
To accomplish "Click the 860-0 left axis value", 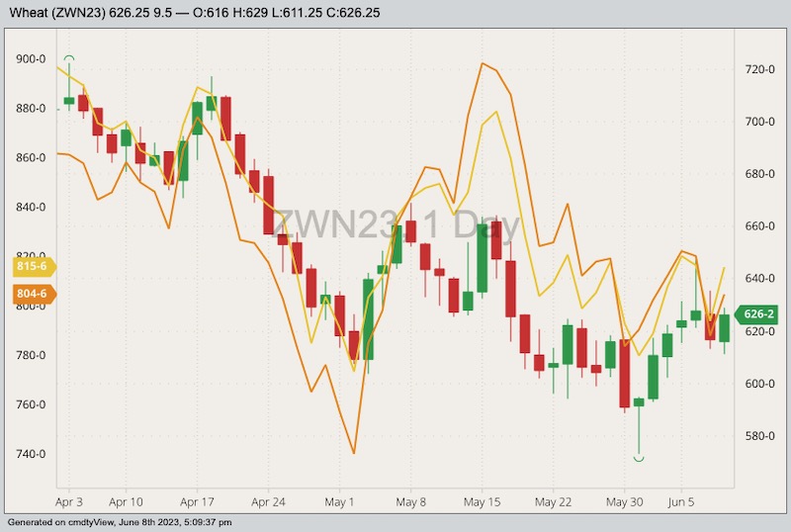I will pos(31,158).
